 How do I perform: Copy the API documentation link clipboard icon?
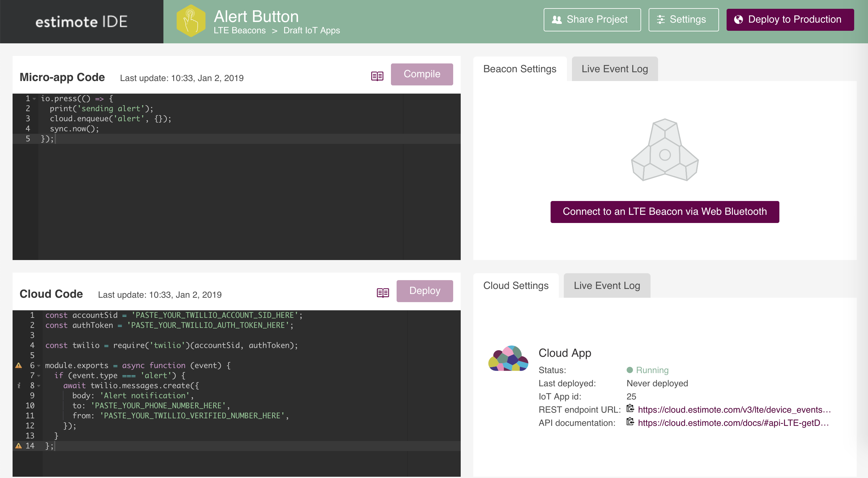(630, 421)
